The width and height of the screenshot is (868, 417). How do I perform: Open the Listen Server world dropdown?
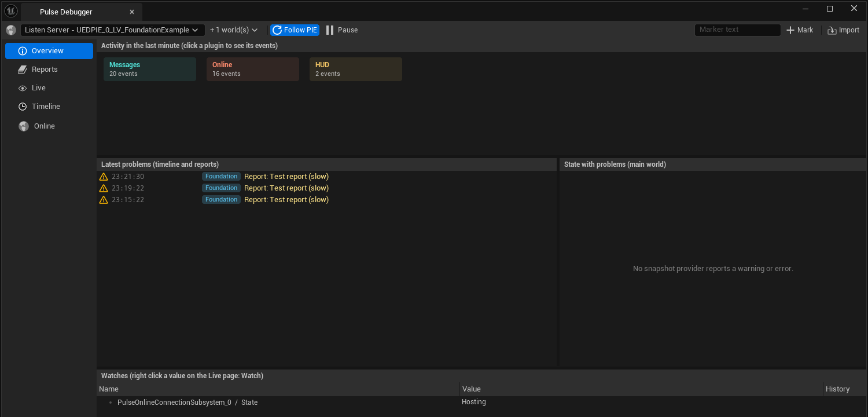point(113,30)
